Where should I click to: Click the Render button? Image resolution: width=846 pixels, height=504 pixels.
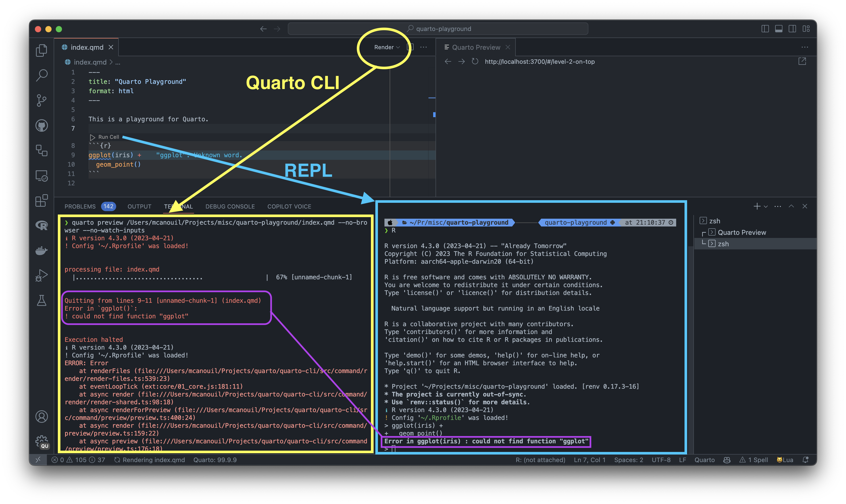click(384, 47)
